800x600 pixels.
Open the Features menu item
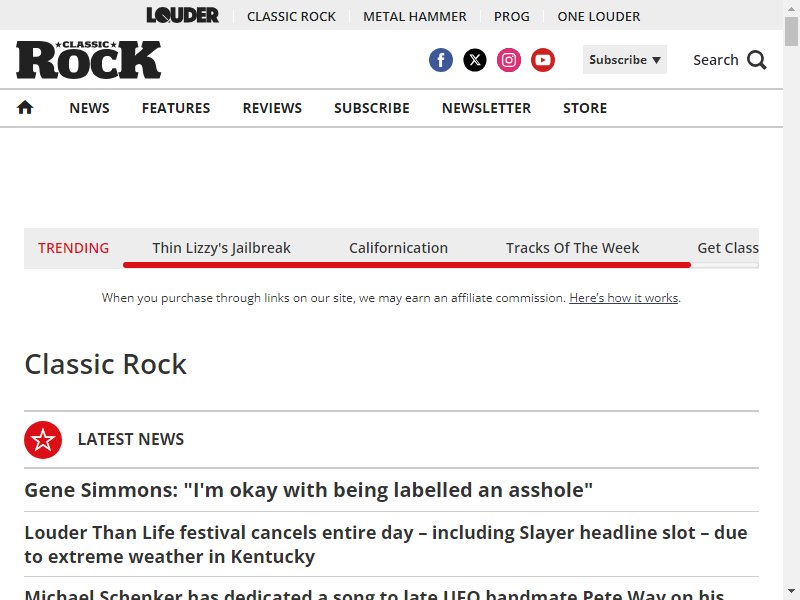click(x=176, y=108)
